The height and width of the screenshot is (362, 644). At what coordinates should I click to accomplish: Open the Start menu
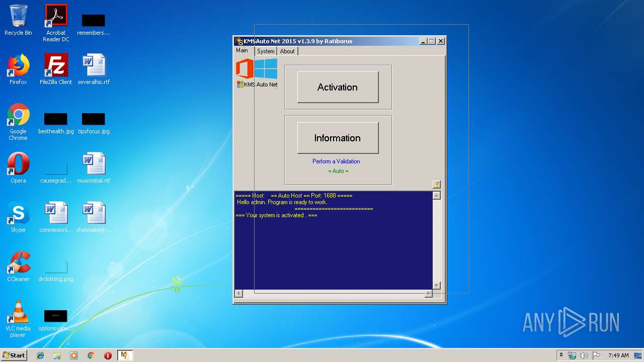point(14,355)
